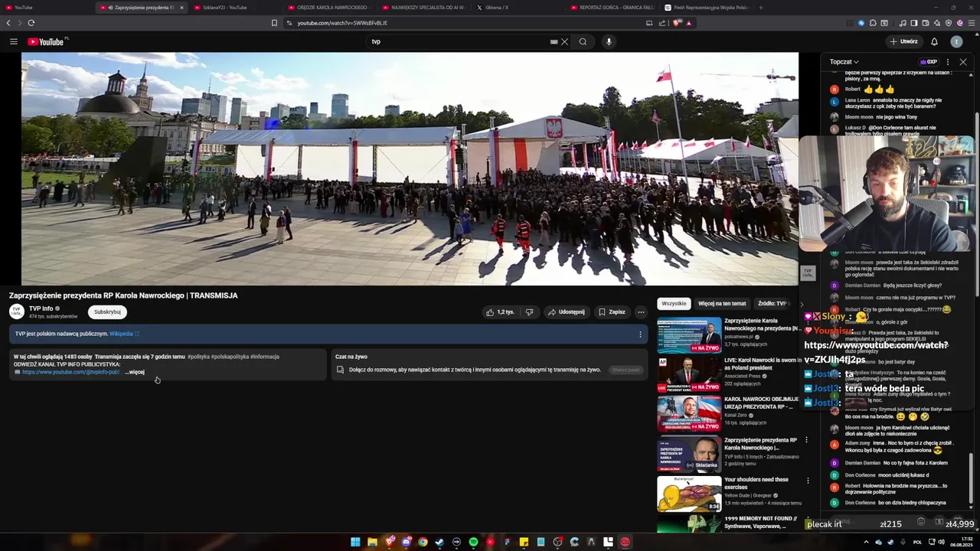Open a new browser tab

[x=760, y=7]
